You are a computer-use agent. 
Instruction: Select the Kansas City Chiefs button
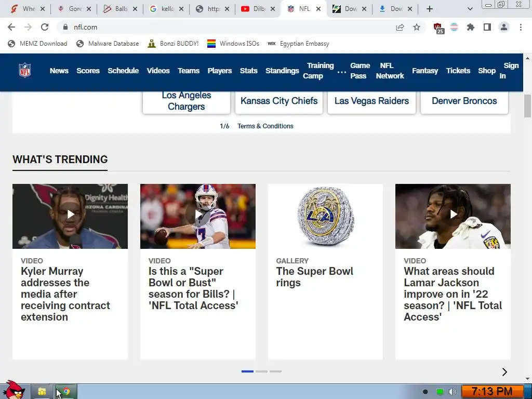(279, 101)
